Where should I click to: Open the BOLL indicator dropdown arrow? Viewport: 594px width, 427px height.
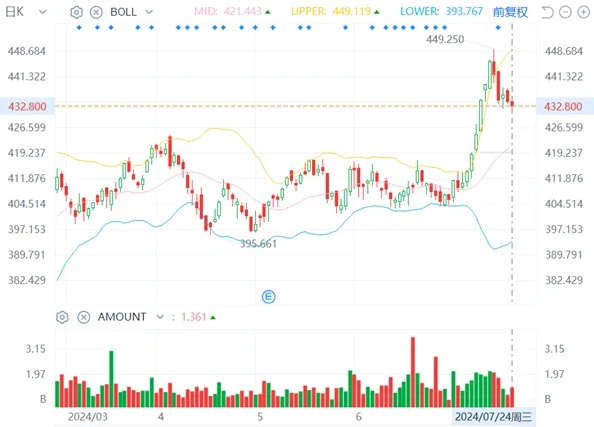(149, 12)
